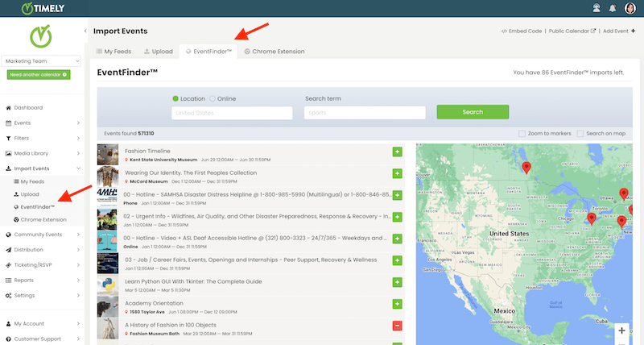Add 03 - Job / Career Fairs event
Screen dimensions: 644x345
click(x=397, y=260)
